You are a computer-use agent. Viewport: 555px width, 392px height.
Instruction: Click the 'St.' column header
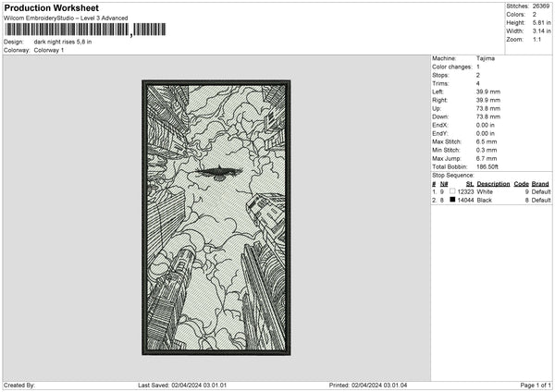point(470,184)
